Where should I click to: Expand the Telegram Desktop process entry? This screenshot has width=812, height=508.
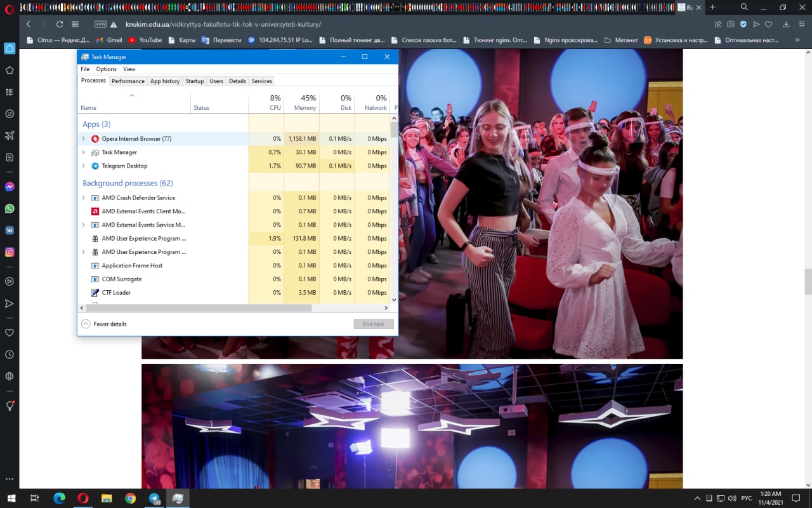83,166
